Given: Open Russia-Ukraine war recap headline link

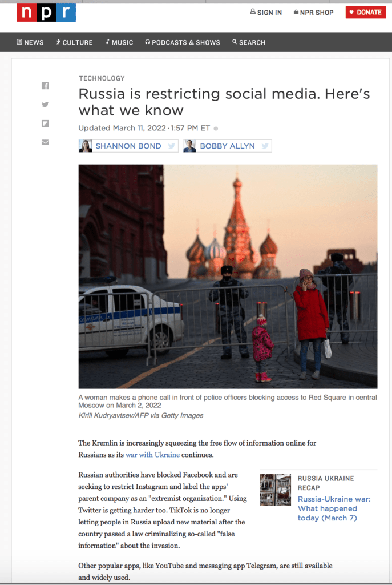Looking at the screenshot, I should (x=334, y=508).
